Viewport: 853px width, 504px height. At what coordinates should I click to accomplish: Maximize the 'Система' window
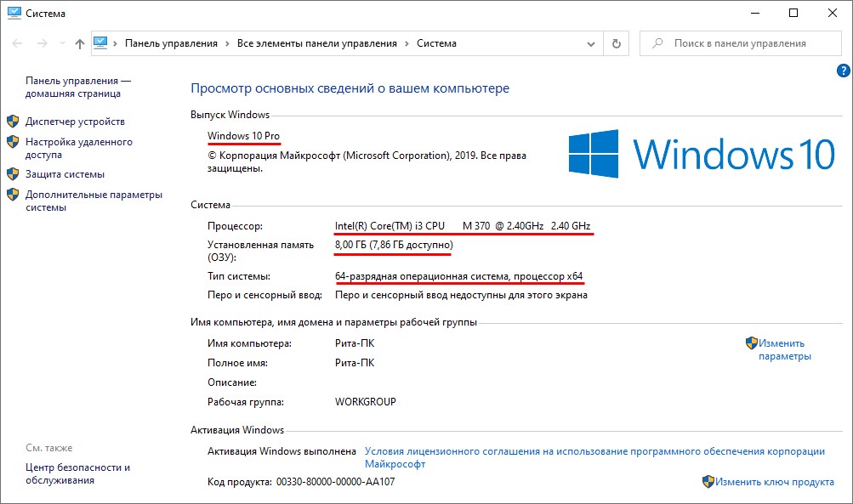pyautogui.click(x=793, y=13)
